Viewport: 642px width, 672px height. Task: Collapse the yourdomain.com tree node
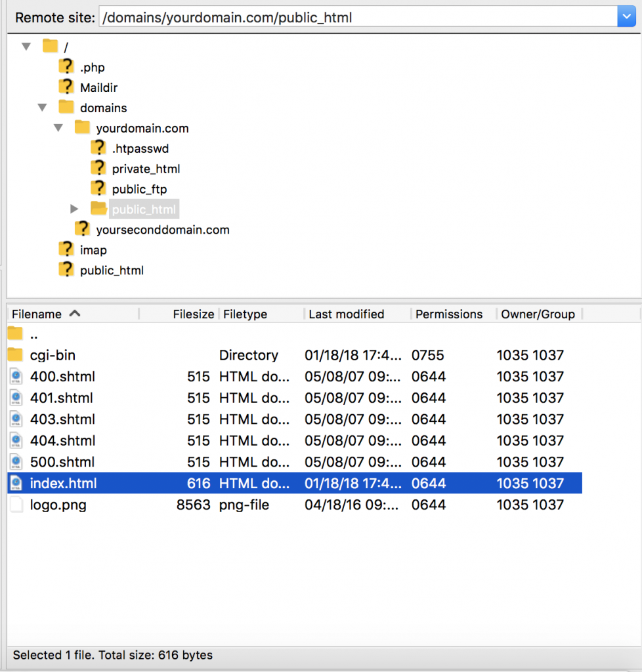point(58,128)
